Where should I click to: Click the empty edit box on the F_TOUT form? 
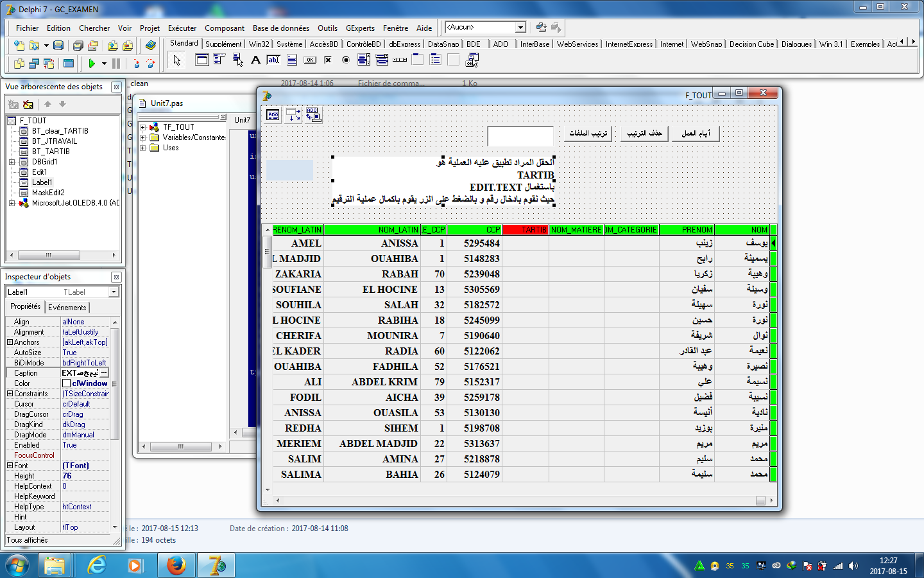(x=520, y=136)
